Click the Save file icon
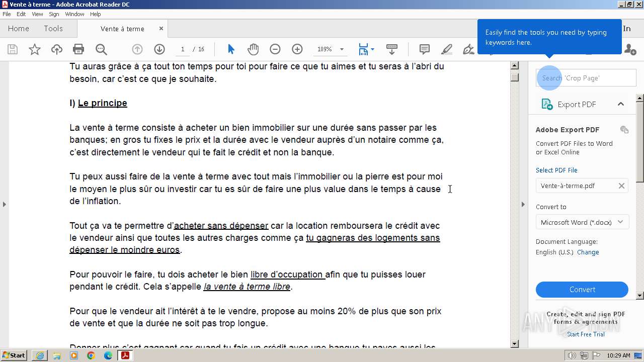The image size is (644, 362). (x=13, y=49)
